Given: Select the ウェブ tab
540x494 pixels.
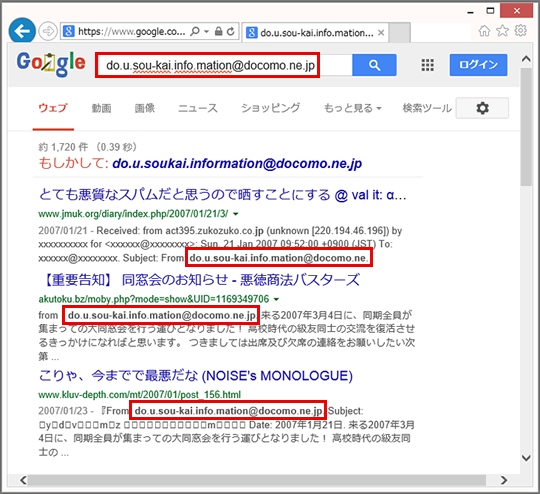Looking at the screenshot, I should tap(53, 108).
